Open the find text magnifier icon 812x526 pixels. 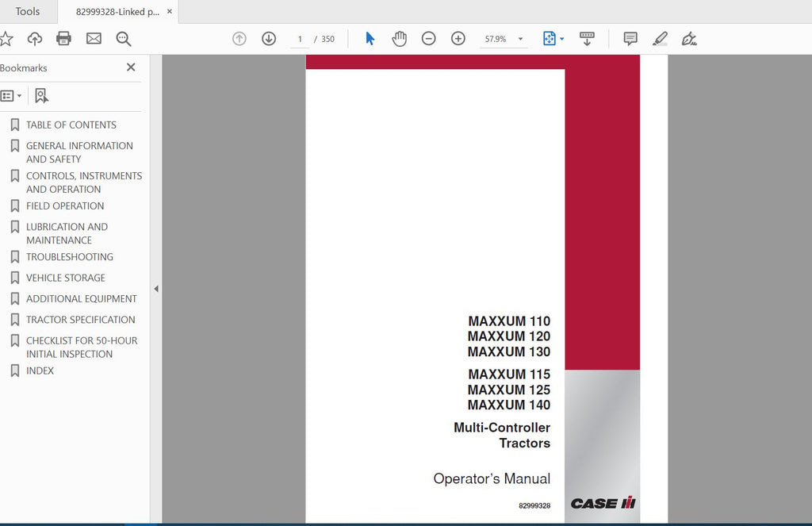coord(123,38)
